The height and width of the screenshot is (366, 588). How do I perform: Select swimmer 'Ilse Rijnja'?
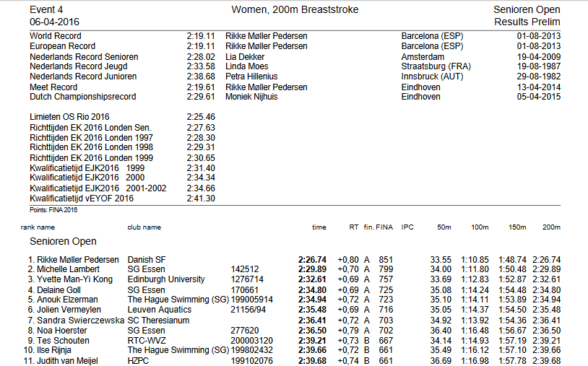(x=53, y=350)
